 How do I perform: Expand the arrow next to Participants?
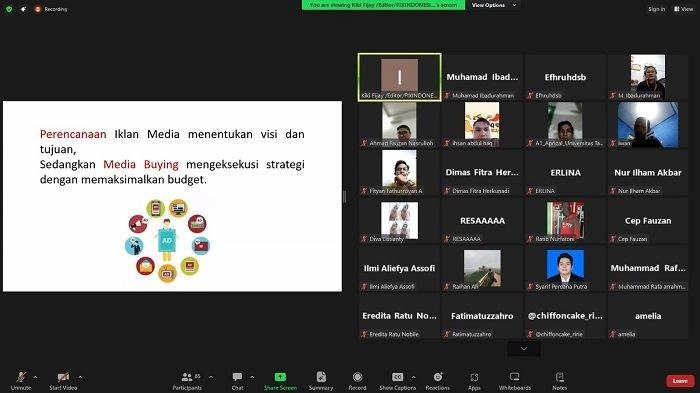211,377
